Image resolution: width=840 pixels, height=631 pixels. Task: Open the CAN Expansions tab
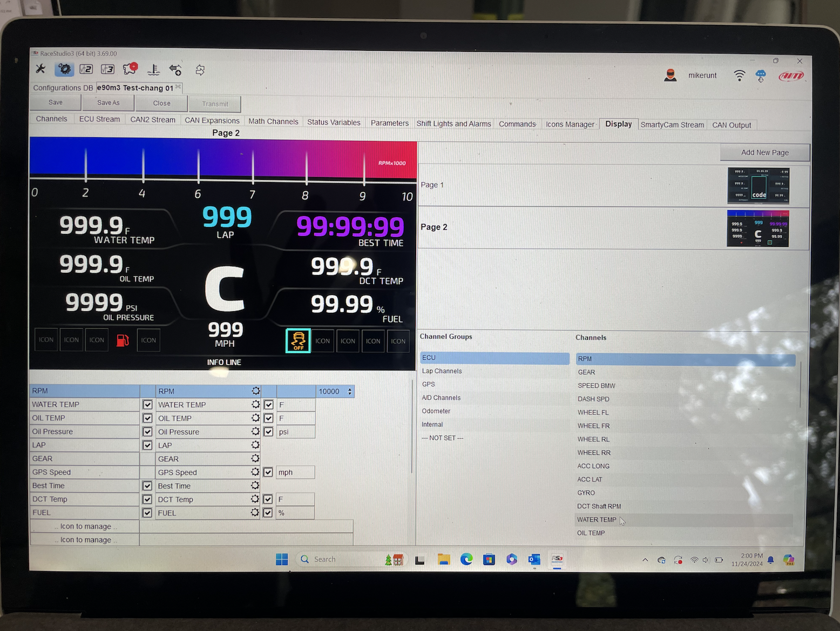click(212, 120)
